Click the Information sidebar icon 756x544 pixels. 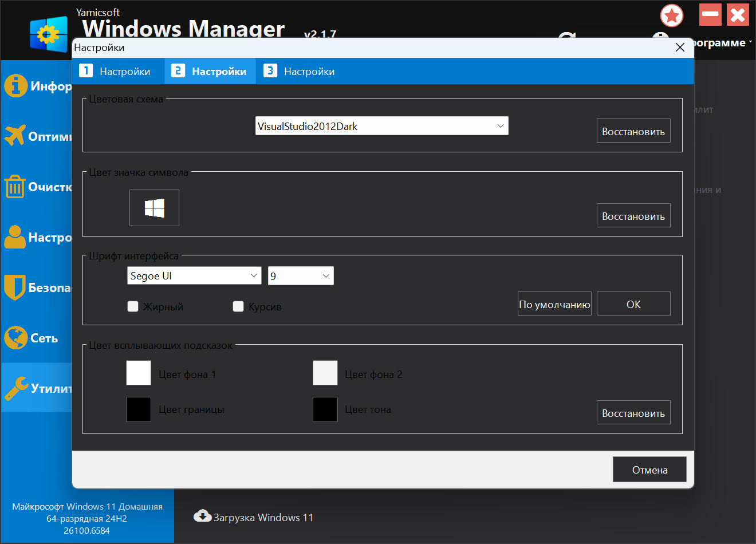pyautogui.click(x=15, y=86)
